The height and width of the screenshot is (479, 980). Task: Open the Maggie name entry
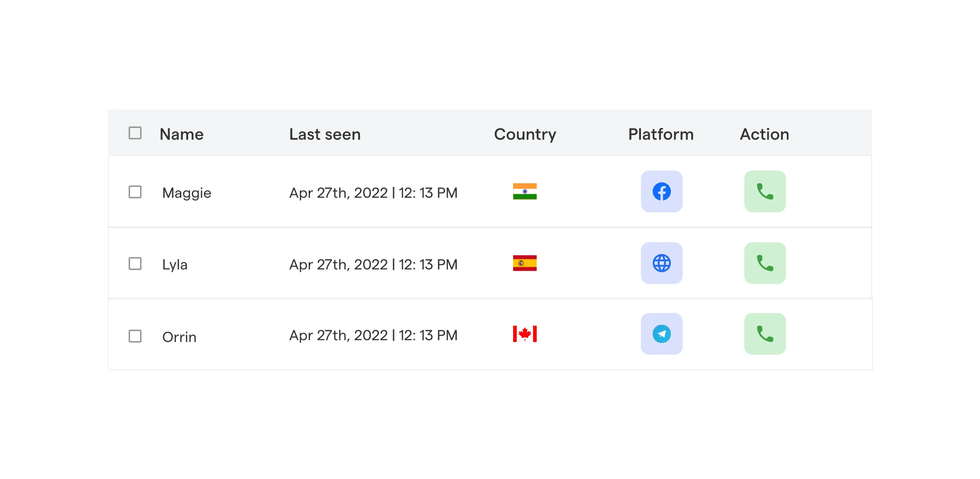pyautogui.click(x=187, y=193)
